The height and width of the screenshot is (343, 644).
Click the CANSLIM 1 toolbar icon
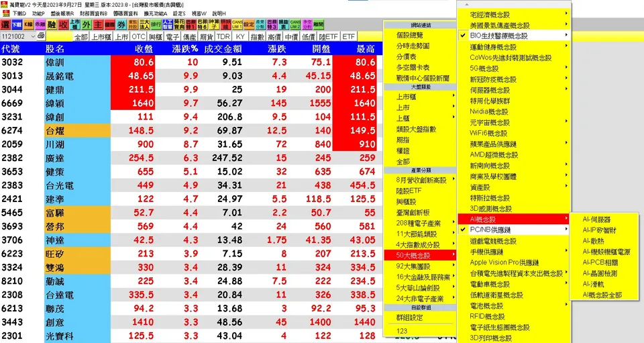pyautogui.click(x=237, y=25)
